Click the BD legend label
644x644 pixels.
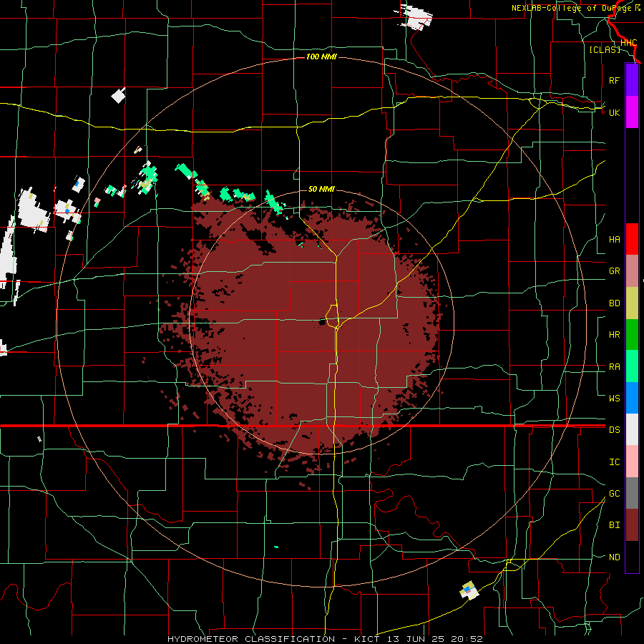click(614, 303)
